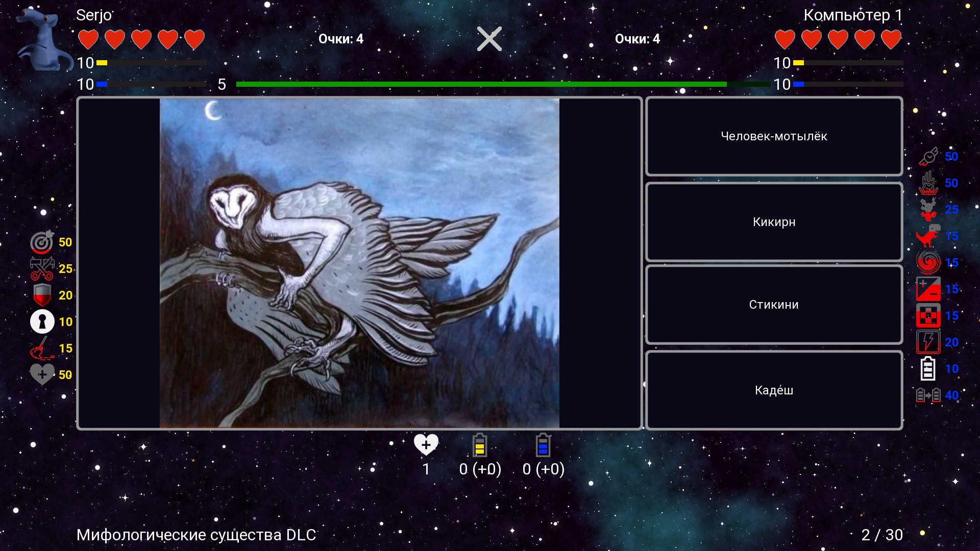980x551 pixels.
Task: Use the red spiral vortex ability
Action: pos(928,263)
